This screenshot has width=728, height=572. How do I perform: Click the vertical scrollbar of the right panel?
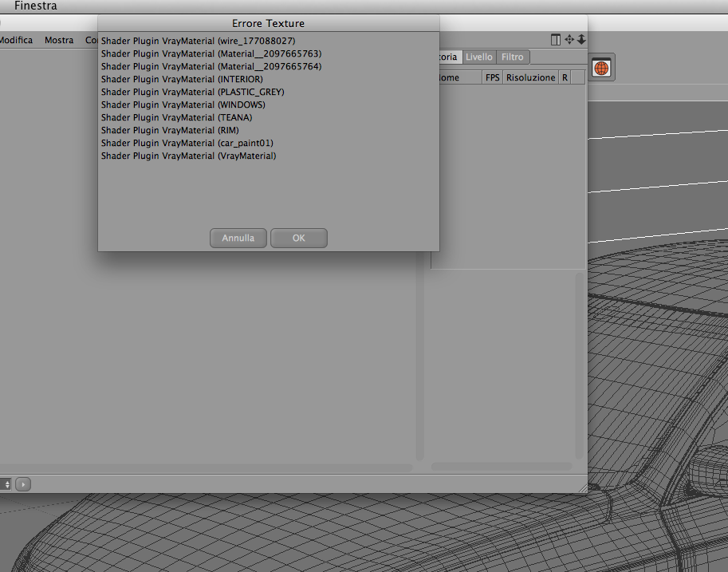coord(579,365)
